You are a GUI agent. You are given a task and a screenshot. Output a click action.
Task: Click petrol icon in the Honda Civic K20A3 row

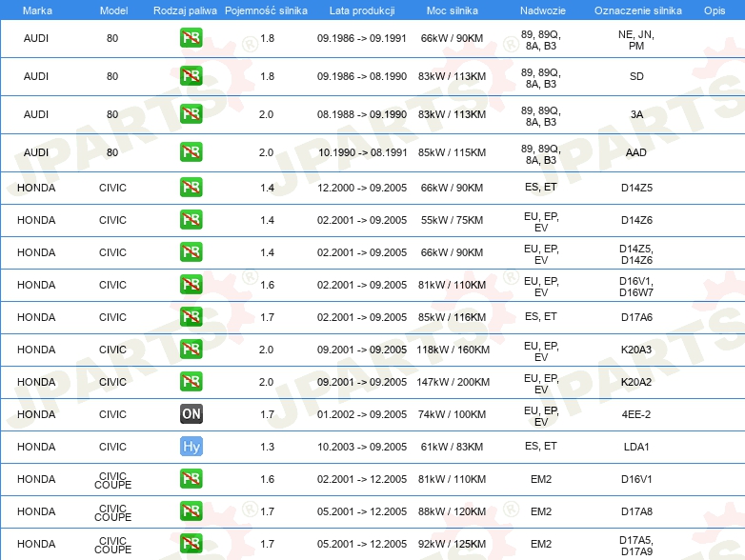pos(191,350)
